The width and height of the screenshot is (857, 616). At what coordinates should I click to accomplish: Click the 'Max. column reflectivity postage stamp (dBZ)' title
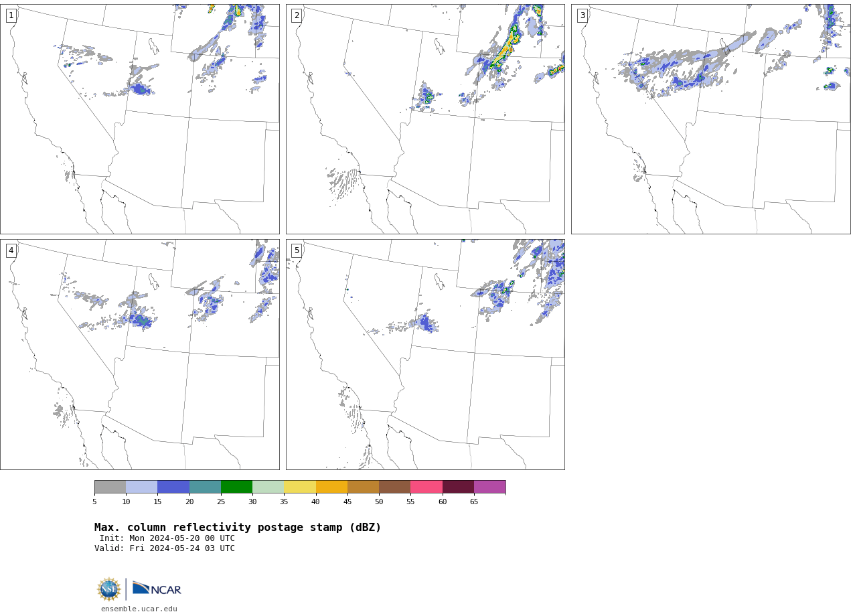238,528
